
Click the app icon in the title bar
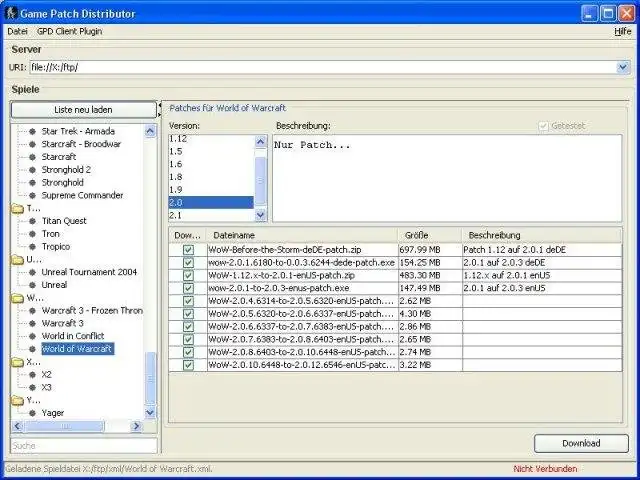pos(11,13)
